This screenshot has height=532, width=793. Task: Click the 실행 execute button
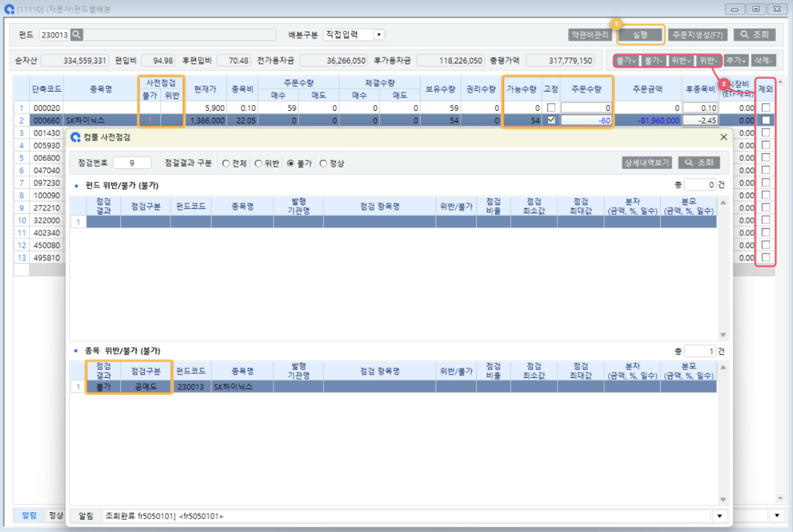pos(640,35)
